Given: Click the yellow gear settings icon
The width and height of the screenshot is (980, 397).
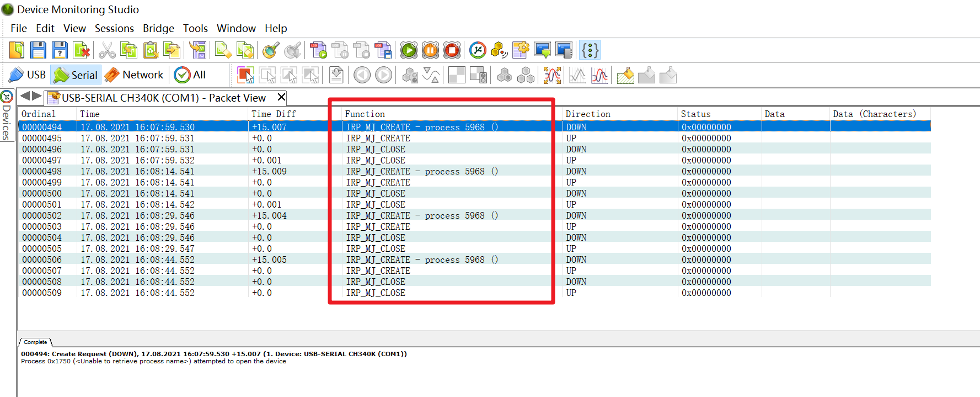Looking at the screenshot, I should [520, 50].
